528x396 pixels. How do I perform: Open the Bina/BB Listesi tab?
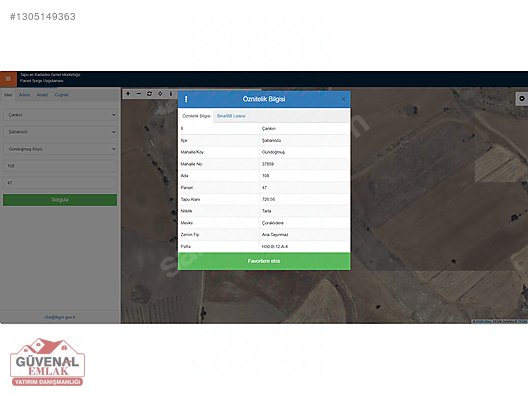coord(231,116)
